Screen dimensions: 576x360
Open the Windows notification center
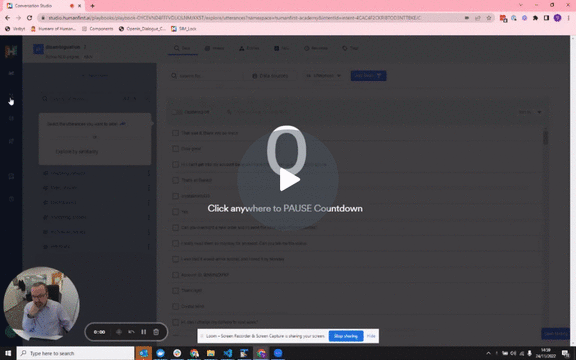[x=566, y=353]
